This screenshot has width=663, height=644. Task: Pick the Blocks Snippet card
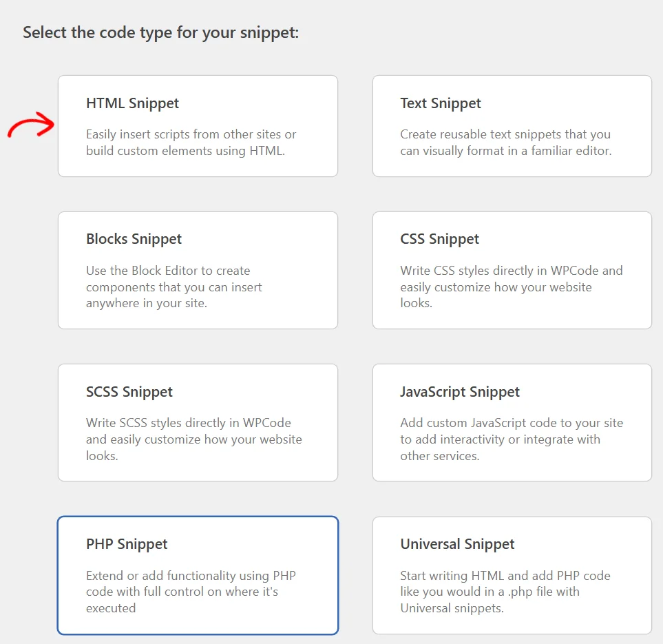(198, 271)
